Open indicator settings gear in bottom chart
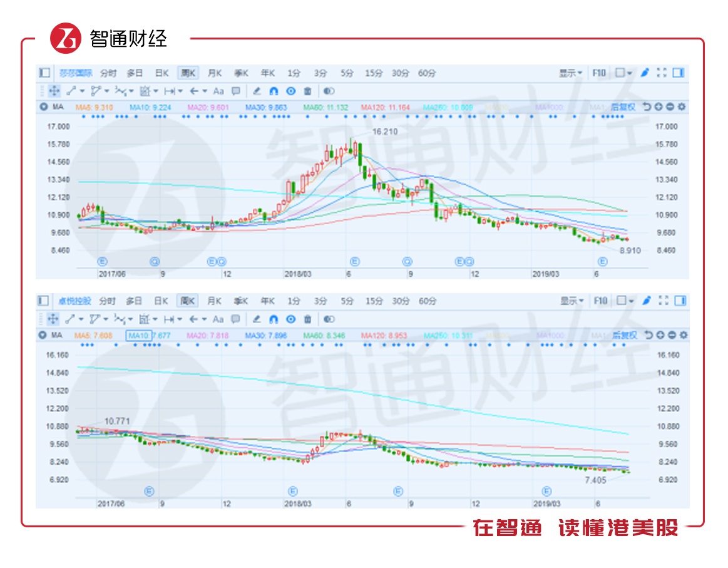This screenshot has width=728, height=568. pyautogui.click(x=684, y=335)
